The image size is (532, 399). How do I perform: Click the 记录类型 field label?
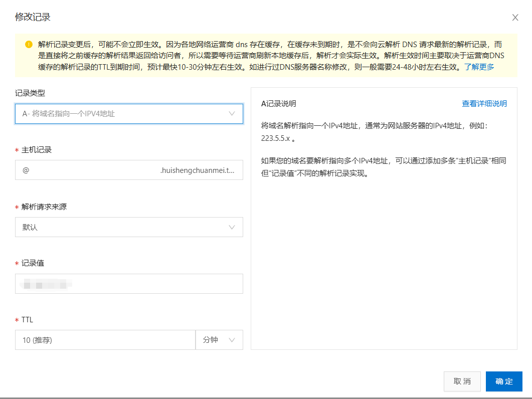[x=30, y=93]
